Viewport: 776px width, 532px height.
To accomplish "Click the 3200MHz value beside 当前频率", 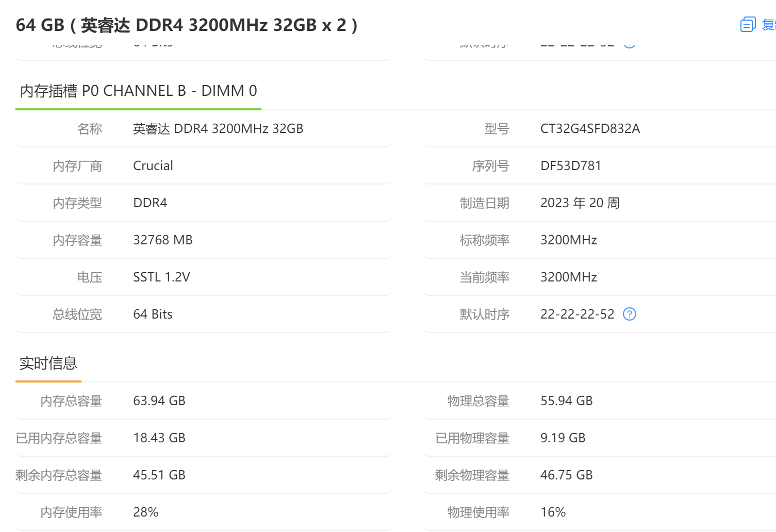I will click(568, 277).
